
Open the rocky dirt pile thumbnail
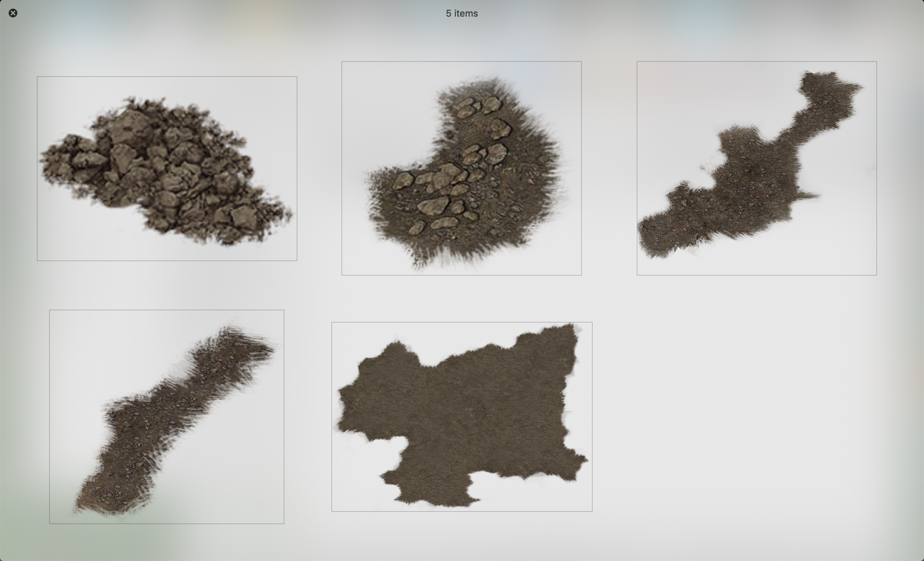[167, 168]
